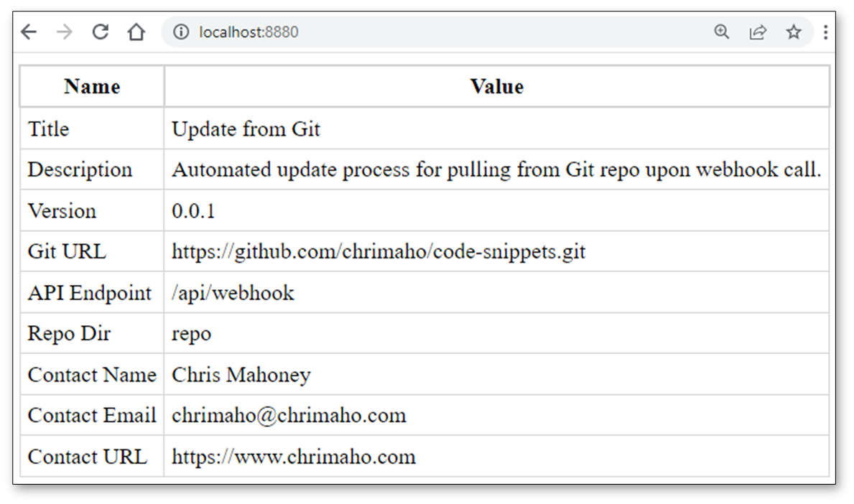Click the https://www.chrimaho.com contact URL

click(294, 457)
